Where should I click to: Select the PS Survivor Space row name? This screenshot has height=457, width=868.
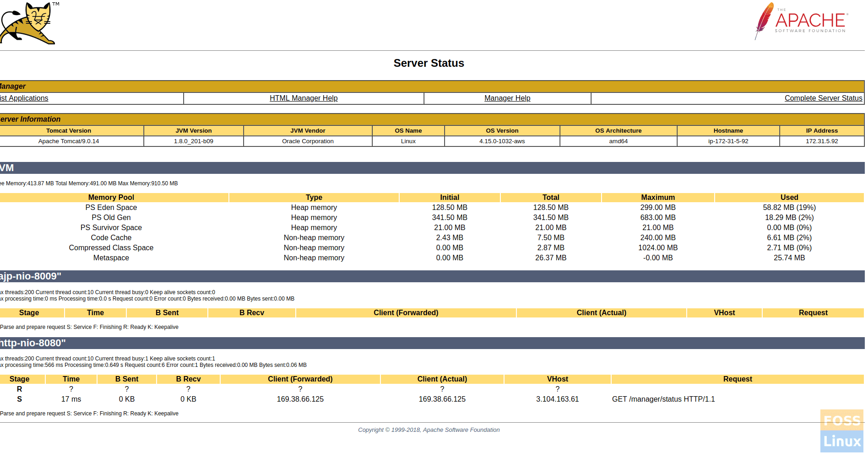[111, 228]
